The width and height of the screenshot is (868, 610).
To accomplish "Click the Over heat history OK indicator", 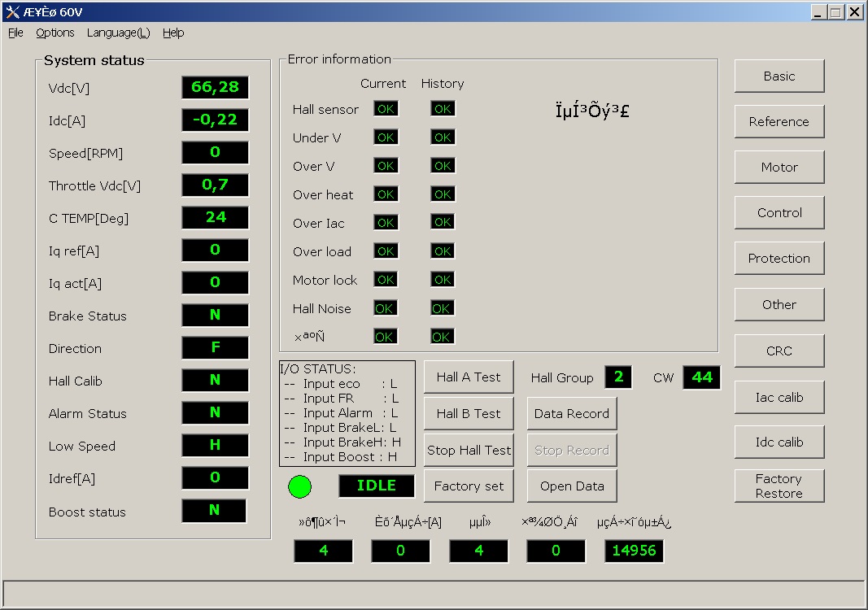I will pyautogui.click(x=443, y=194).
